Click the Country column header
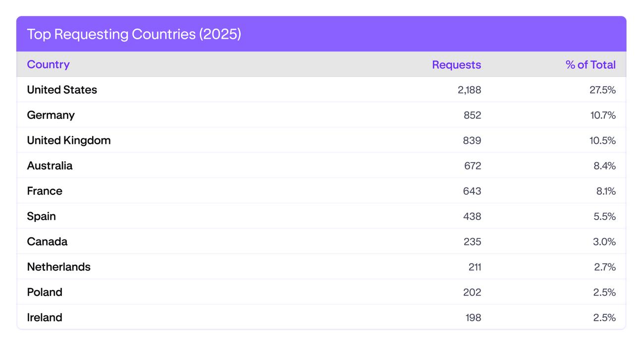The height and width of the screenshot is (346, 644). point(48,64)
